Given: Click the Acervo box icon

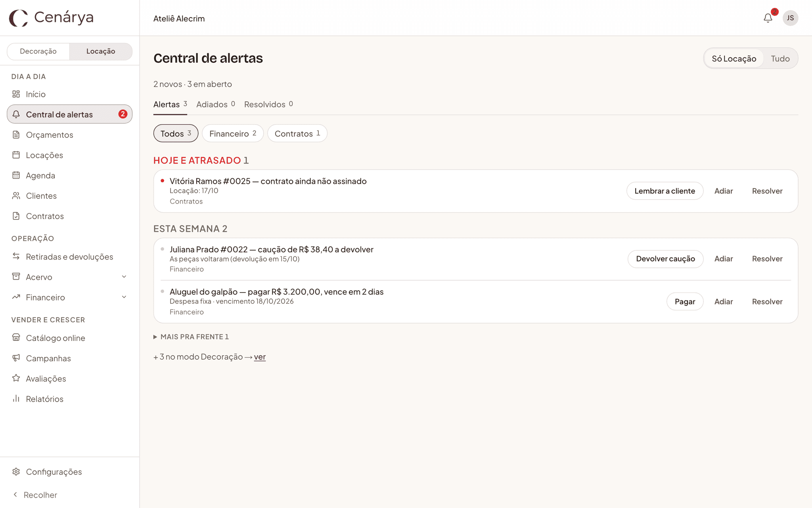Looking at the screenshot, I should (x=16, y=277).
